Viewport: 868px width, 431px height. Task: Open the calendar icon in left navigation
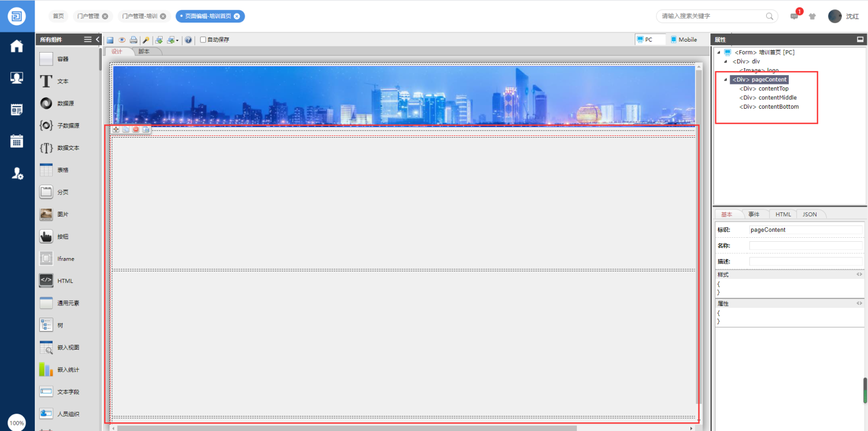coord(17,141)
